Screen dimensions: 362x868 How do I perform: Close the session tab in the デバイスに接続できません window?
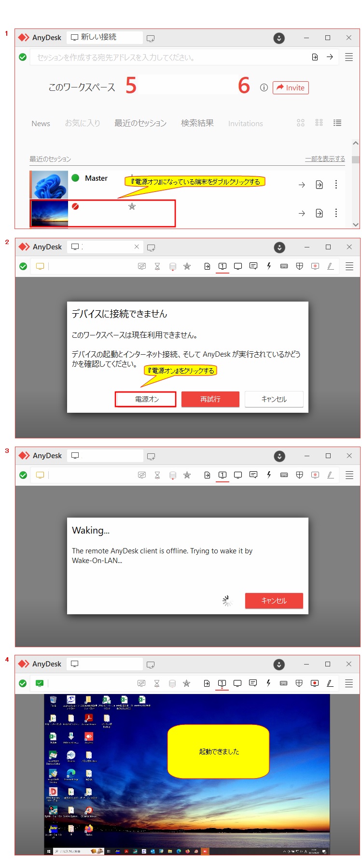pyautogui.click(x=137, y=246)
